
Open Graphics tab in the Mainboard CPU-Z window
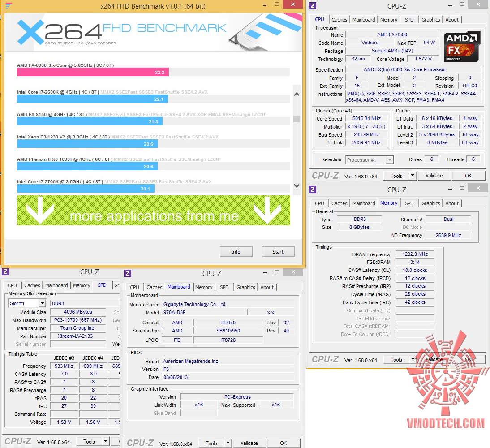pyautogui.click(x=245, y=287)
